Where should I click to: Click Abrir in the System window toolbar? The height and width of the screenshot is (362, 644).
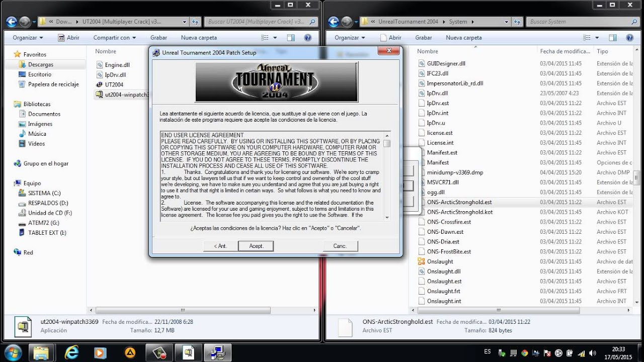tap(390, 38)
